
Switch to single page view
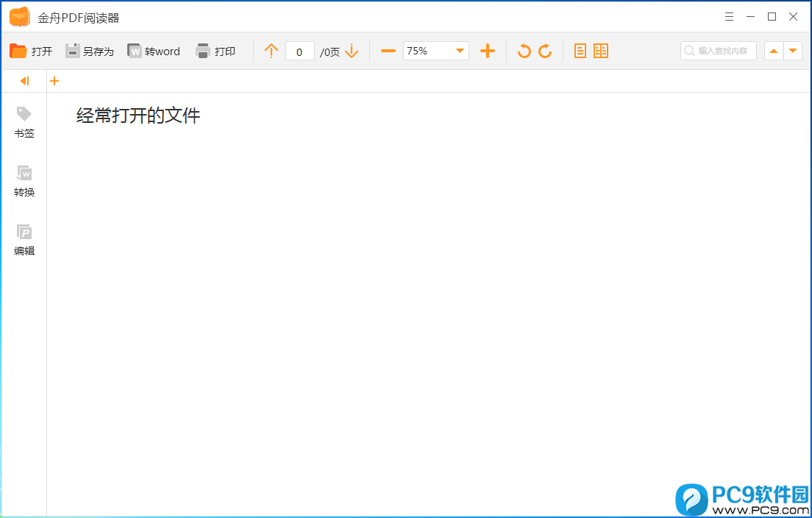[580, 51]
